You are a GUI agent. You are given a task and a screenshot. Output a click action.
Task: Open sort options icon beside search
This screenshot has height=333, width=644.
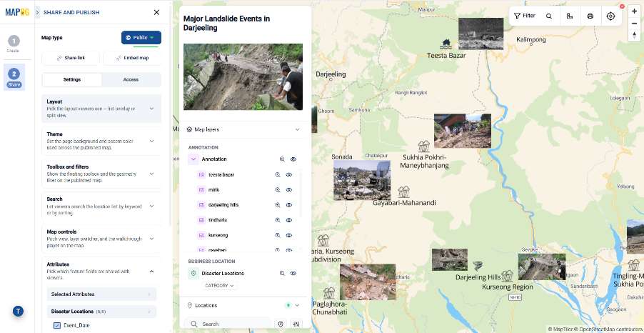(x=296, y=324)
